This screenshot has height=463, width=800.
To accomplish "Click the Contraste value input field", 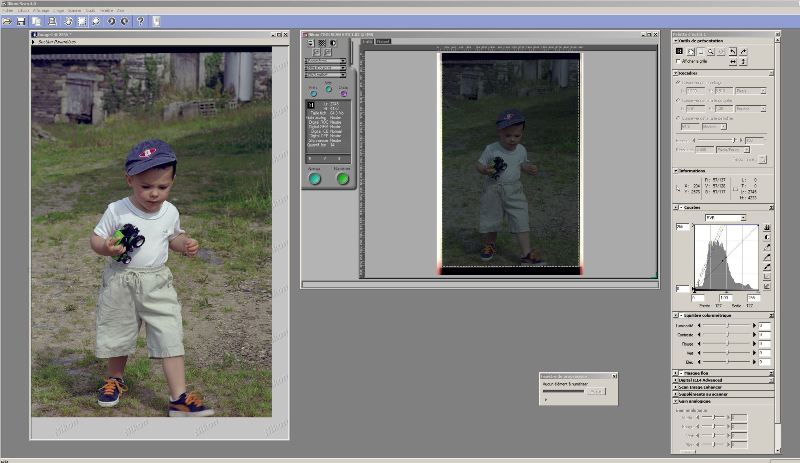I will pos(765,335).
